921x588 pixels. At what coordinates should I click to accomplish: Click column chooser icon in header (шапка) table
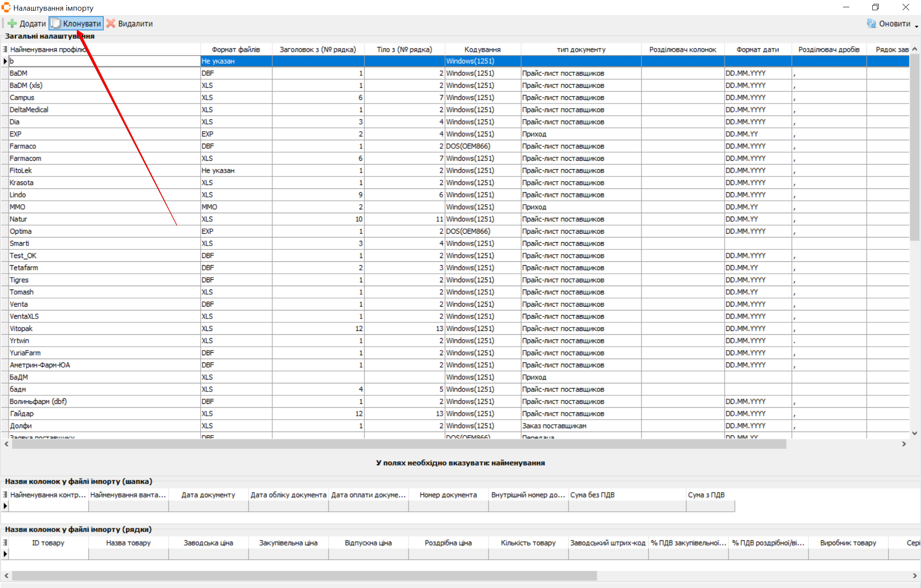tap(5, 495)
